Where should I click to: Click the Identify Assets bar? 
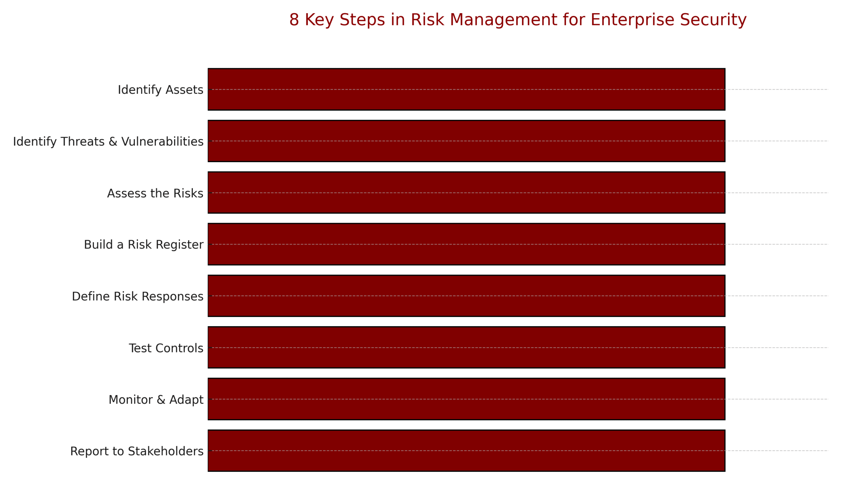pos(466,89)
